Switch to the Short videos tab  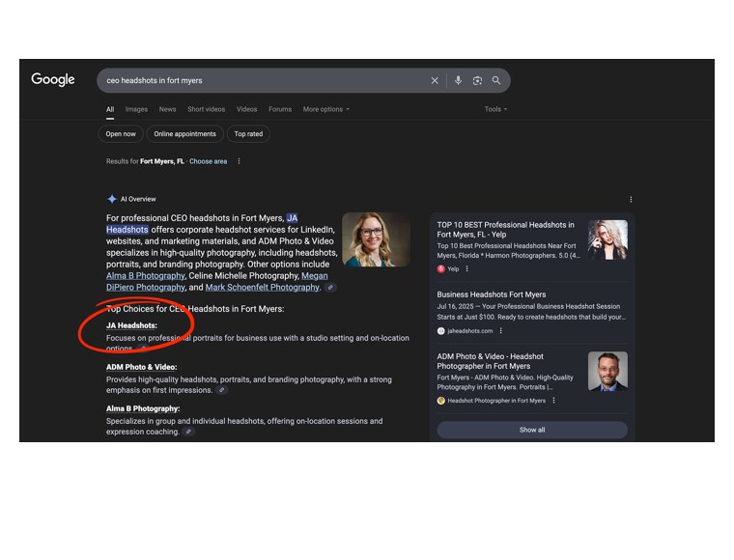pyautogui.click(x=206, y=109)
